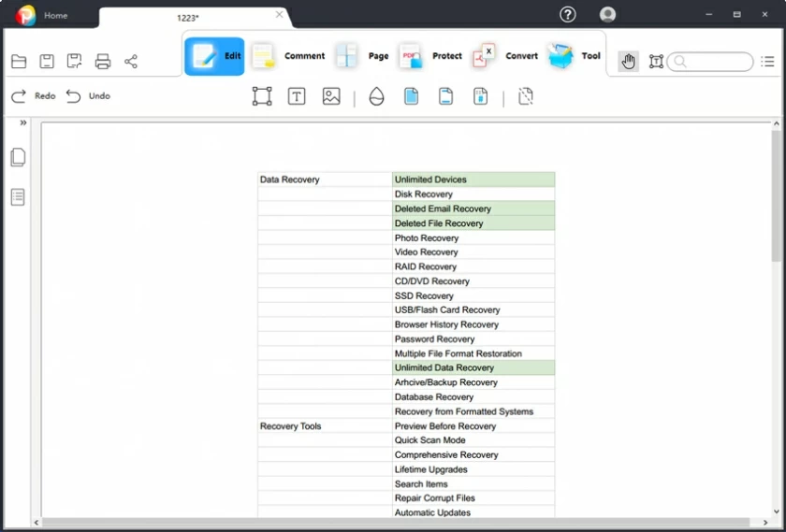Click the Save As icon
Screen dimensions: 786x532
(74, 61)
